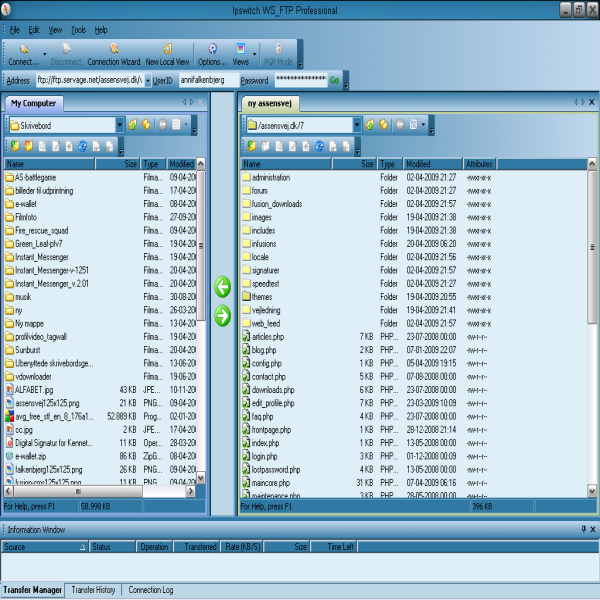Viewport: 600px width, 600px height.
Task: Click the view-file icon in local toolbar
Action: click(42, 146)
